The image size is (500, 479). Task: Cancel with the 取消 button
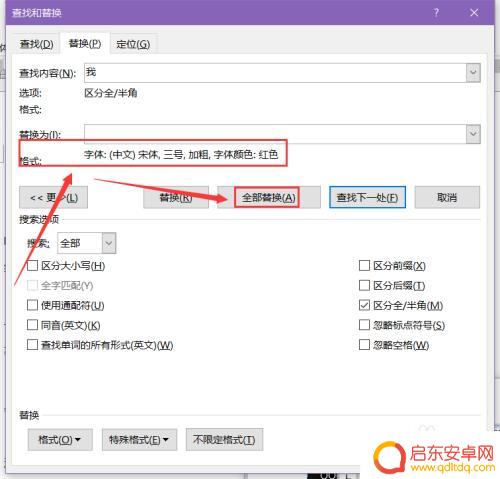pyautogui.click(x=447, y=198)
